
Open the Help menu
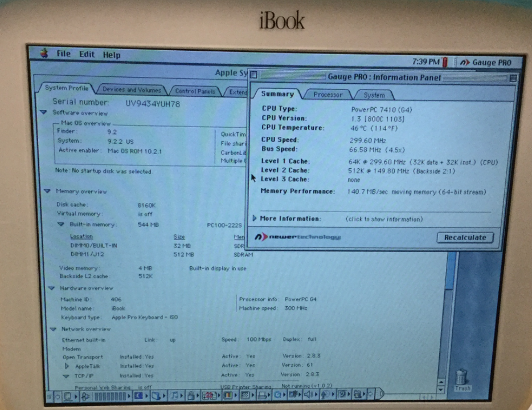point(112,55)
